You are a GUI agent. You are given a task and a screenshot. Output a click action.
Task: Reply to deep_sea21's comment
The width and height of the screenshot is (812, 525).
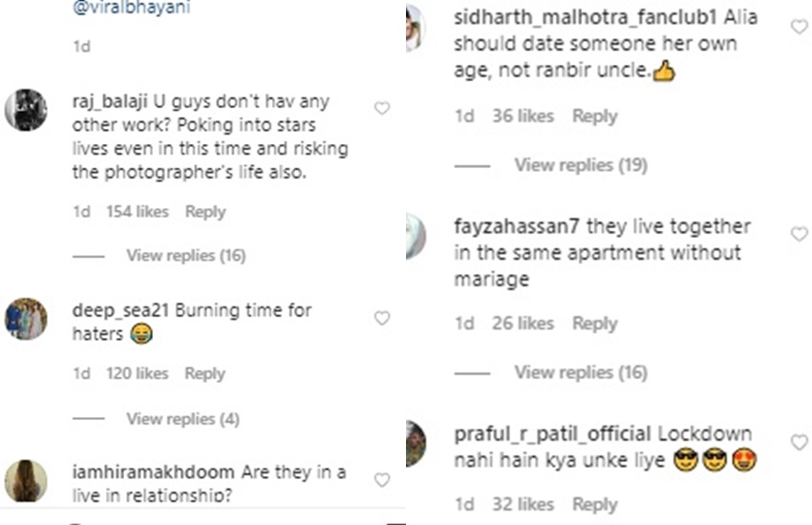204,373
